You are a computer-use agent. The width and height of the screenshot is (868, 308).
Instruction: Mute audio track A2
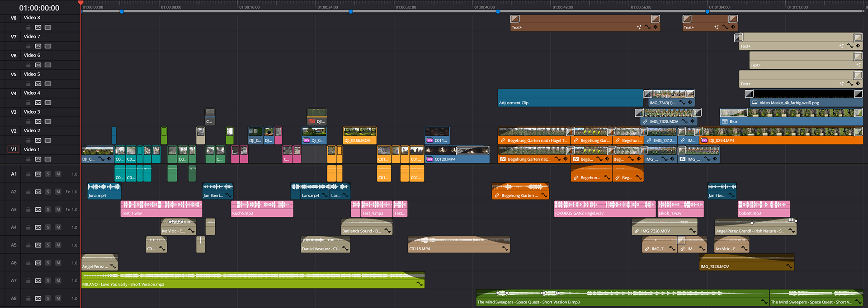pyautogui.click(x=58, y=191)
